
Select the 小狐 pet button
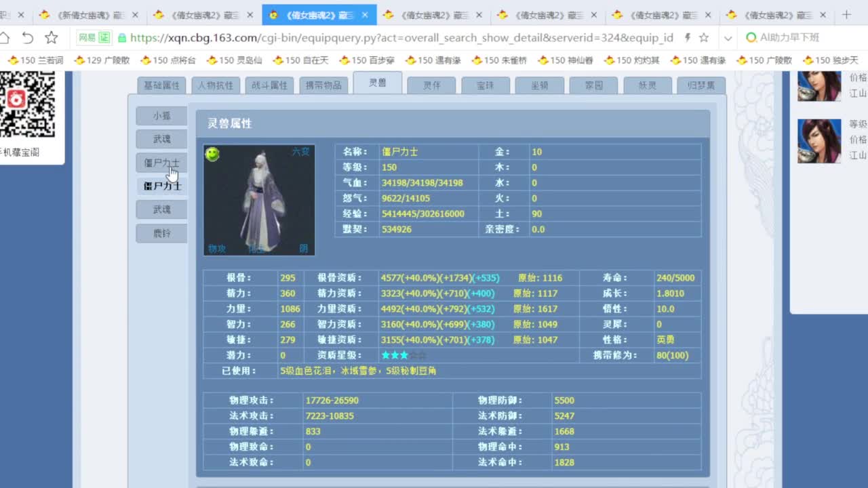click(x=161, y=116)
